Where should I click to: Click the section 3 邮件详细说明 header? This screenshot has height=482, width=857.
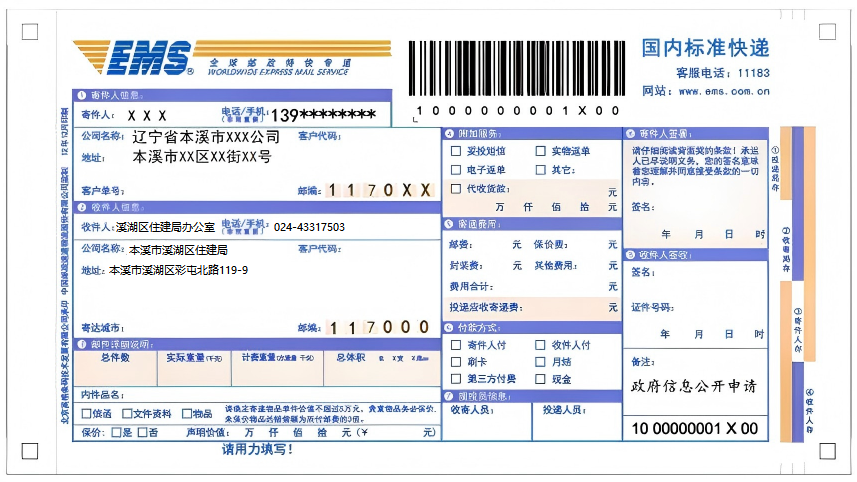257,344
